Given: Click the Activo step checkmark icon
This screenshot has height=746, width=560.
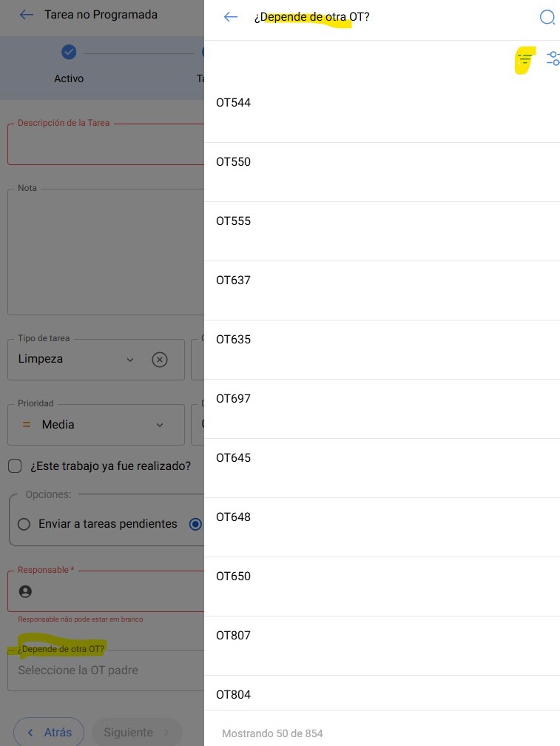Looking at the screenshot, I should click(69, 52).
